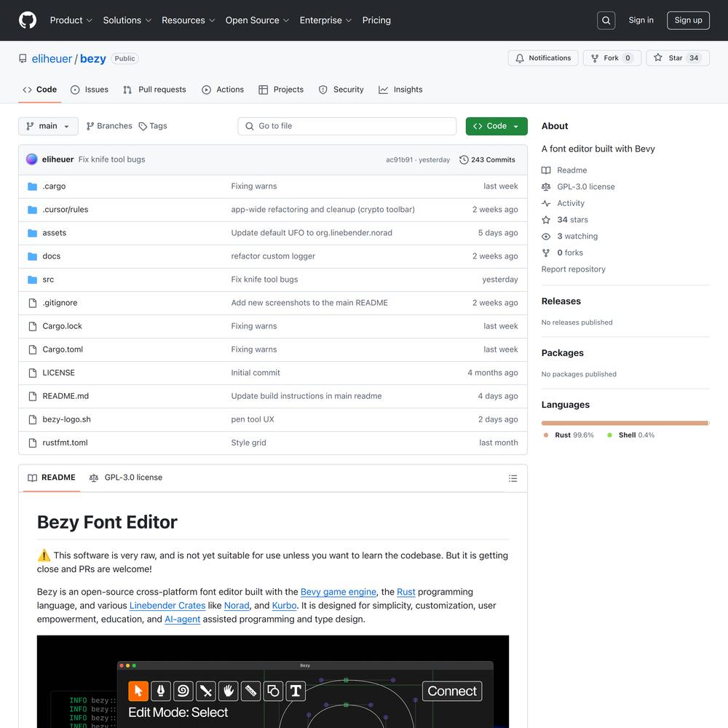Screen dimensions: 728x728
Task: Expand the Resources menu
Action: [x=188, y=20]
